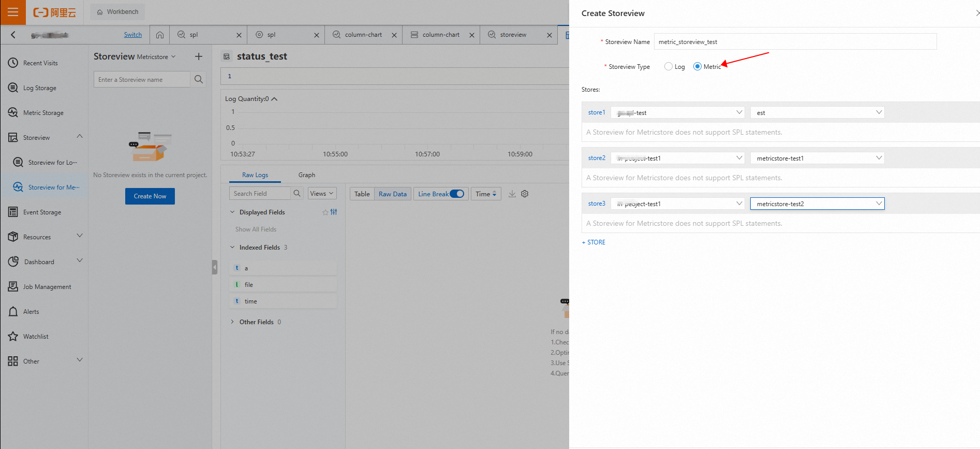The width and height of the screenshot is (980, 449).
Task: Select the indexed field named file
Action: [x=283, y=284]
